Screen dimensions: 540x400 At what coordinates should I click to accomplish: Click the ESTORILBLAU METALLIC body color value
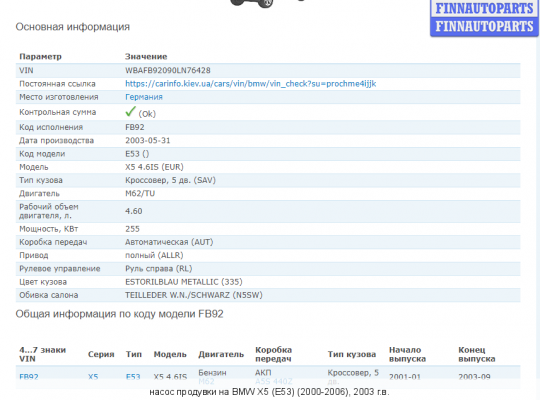(184, 282)
